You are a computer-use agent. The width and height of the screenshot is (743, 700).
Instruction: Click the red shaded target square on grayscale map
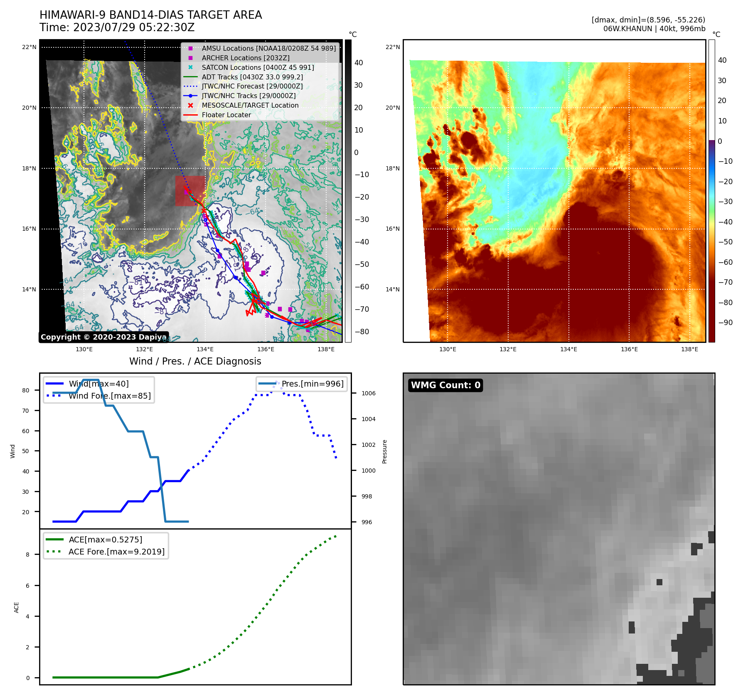click(190, 191)
